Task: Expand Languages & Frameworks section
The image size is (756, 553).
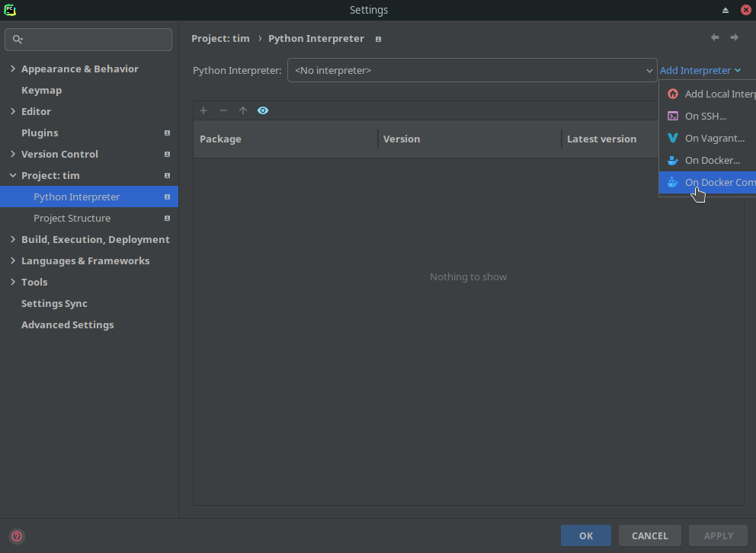Action: [x=13, y=261]
